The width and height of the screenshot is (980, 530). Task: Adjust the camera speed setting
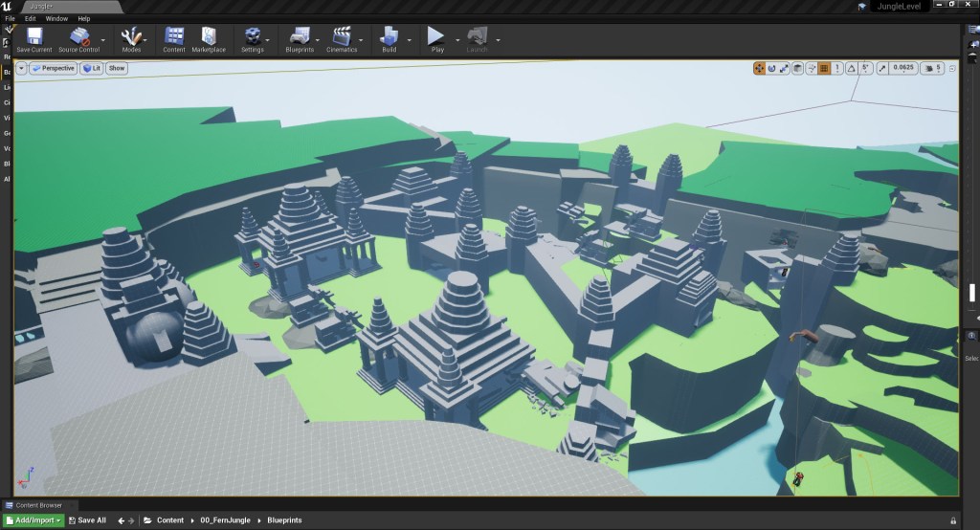coord(935,68)
